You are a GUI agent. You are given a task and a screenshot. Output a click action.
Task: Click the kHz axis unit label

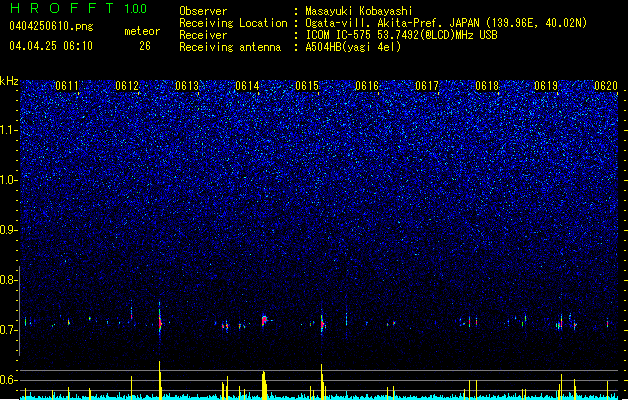(9, 81)
